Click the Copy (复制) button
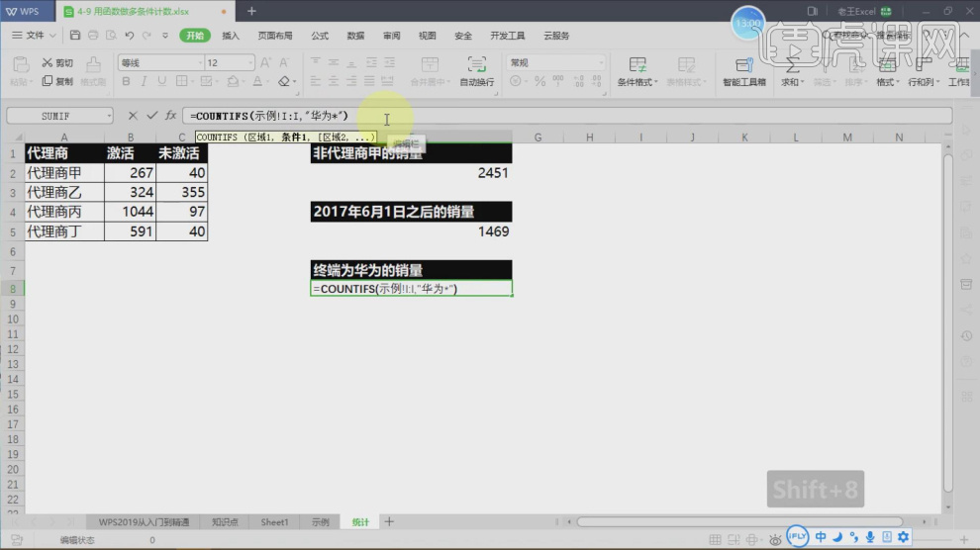 [x=57, y=81]
